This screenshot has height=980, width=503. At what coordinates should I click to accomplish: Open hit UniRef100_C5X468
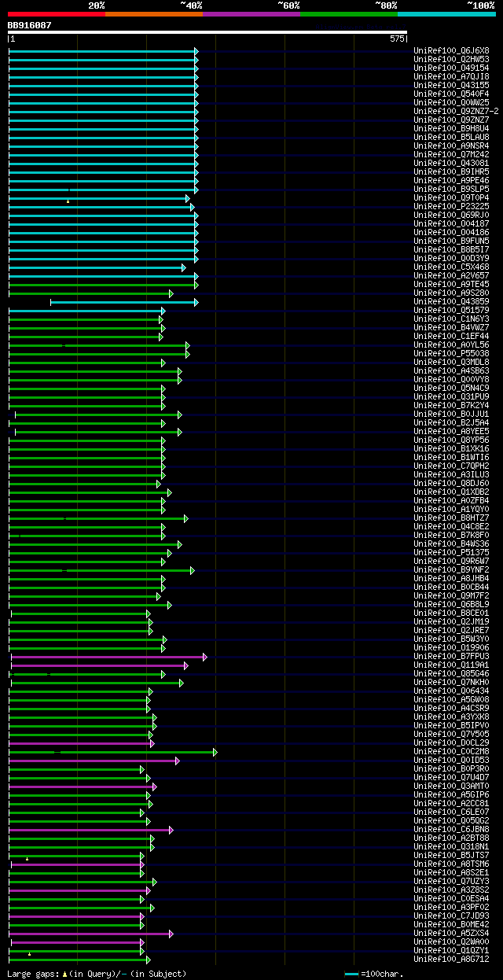(451, 267)
